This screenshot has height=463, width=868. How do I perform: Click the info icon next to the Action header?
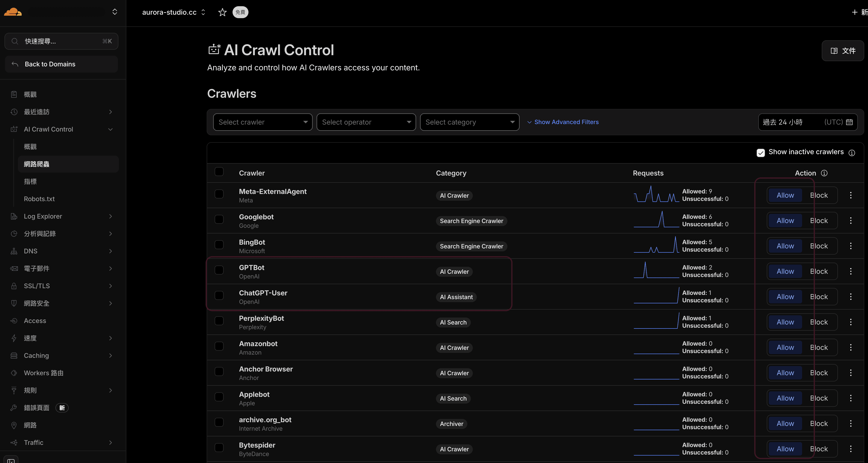pyautogui.click(x=824, y=173)
